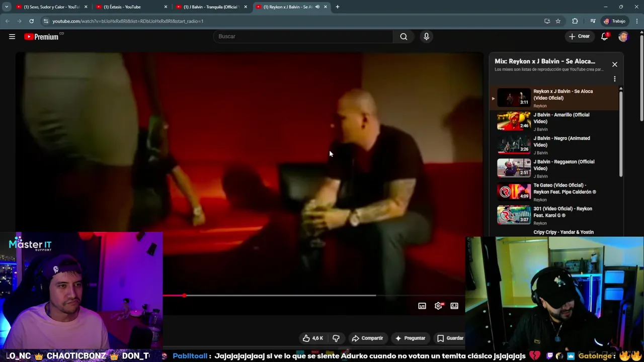Screen dimensions: 644x362
Task: Click the mix title Reykon x J Balvin
Action: tap(545, 61)
